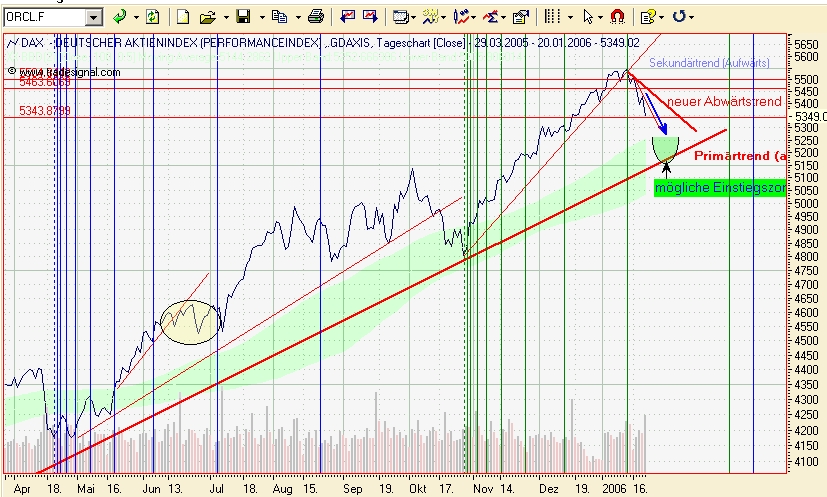Expand dropdown next to pointer tool
The width and height of the screenshot is (827, 497).
(x=600, y=17)
